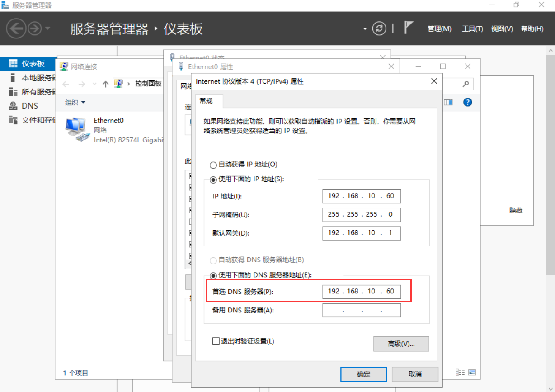Viewport: 555px width, 392px height.
Task: Enable 退出时验证设置 checkbox
Action: pyautogui.click(x=216, y=341)
